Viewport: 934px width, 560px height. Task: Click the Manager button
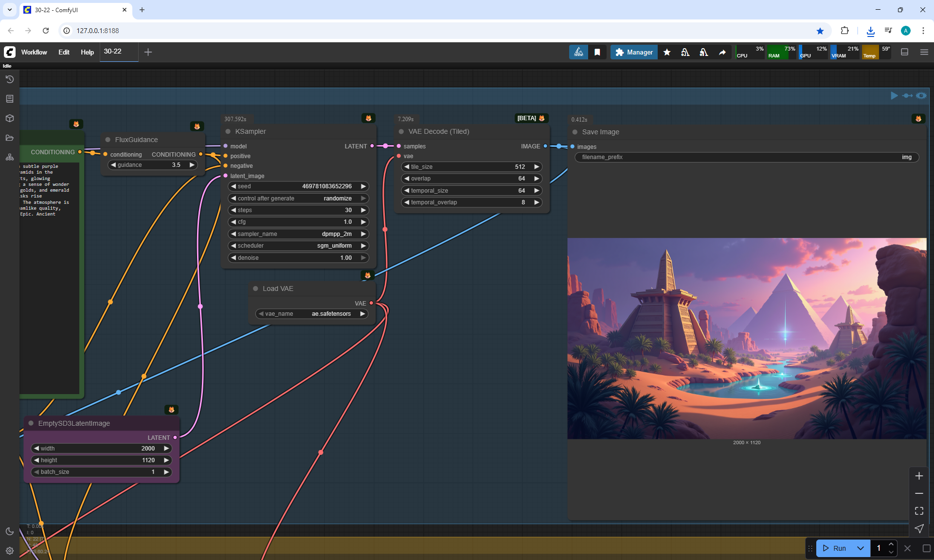pos(634,52)
